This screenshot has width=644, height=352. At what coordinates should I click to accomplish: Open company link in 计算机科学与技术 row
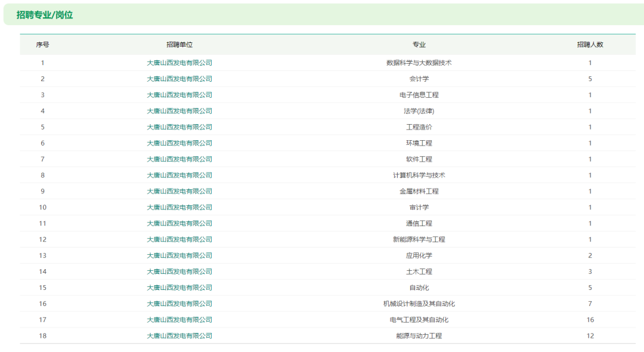pos(179,175)
